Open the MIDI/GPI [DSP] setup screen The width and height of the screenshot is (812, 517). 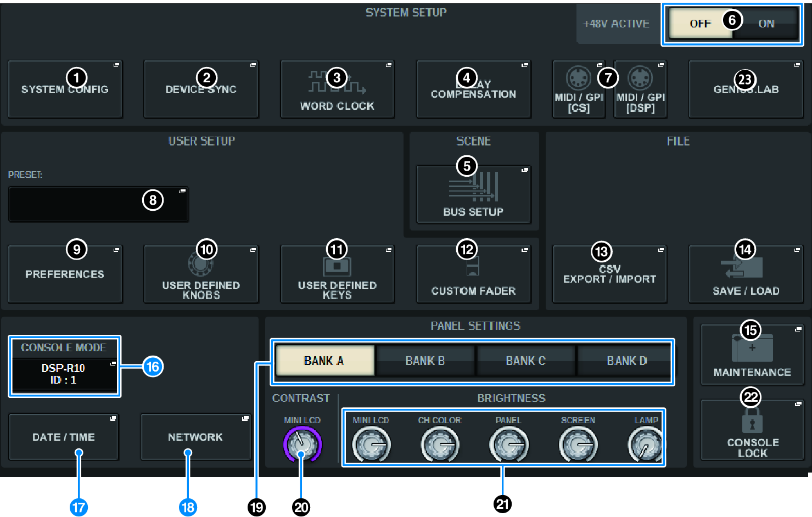pos(640,89)
